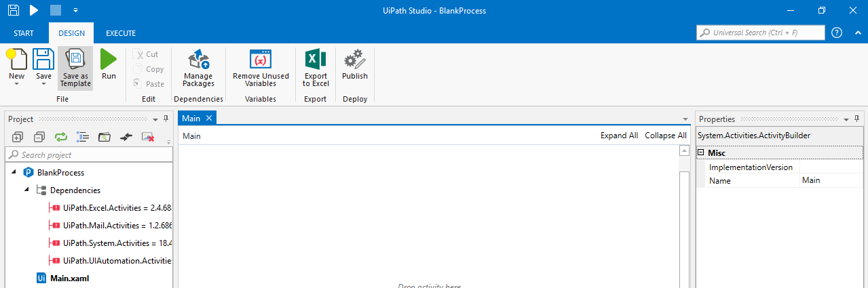Toggle the Properties panel pin icon

[x=857, y=119]
